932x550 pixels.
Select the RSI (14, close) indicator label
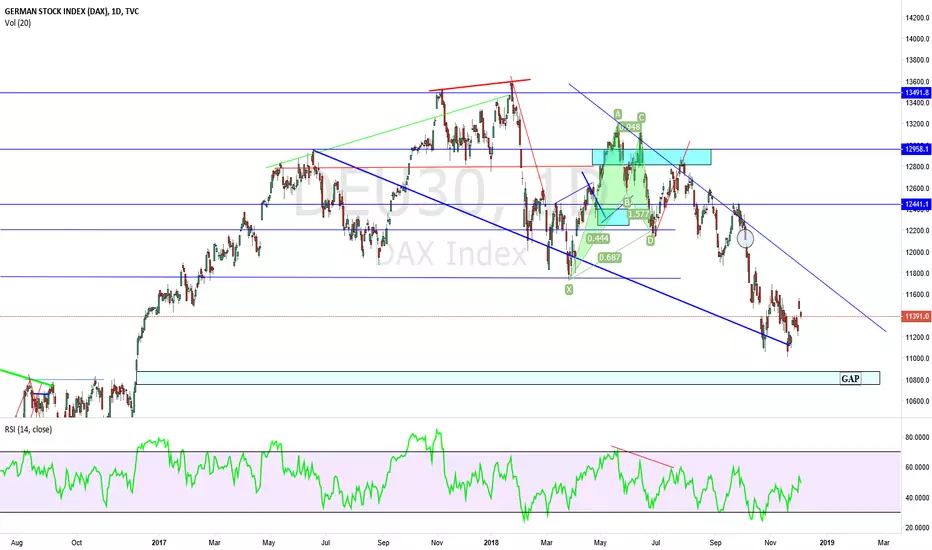pyautogui.click(x=29, y=429)
